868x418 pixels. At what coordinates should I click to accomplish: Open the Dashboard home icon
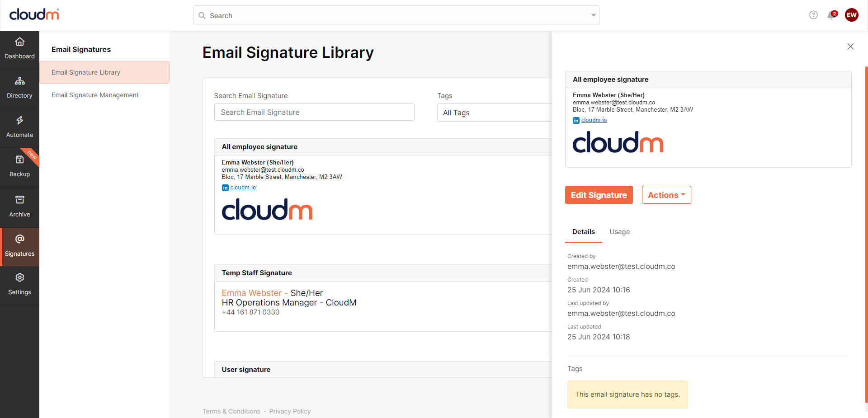click(19, 42)
